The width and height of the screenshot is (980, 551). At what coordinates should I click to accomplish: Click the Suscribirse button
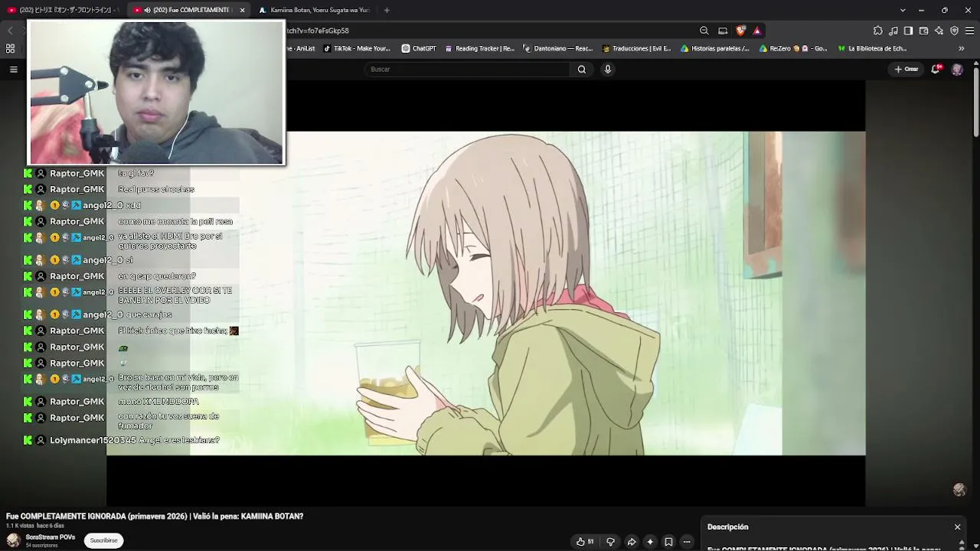pyautogui.click(x=104, y=540)
